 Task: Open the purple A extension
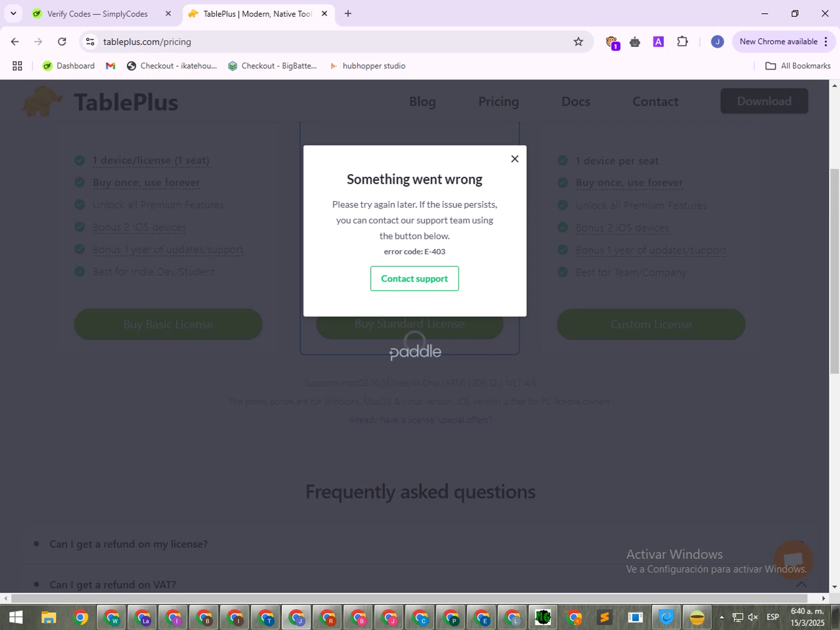659,41
